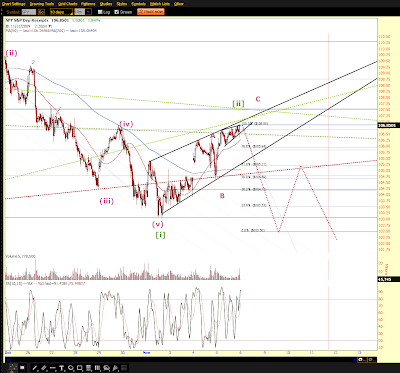Click the (iv) wave label
Image resolution: width=400 pixels, height=373 pixels.
126,124
